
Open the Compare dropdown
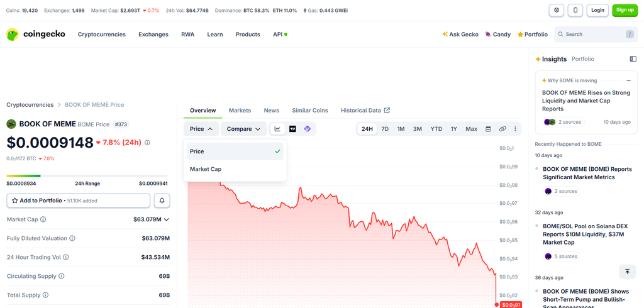tap(243, 129)
